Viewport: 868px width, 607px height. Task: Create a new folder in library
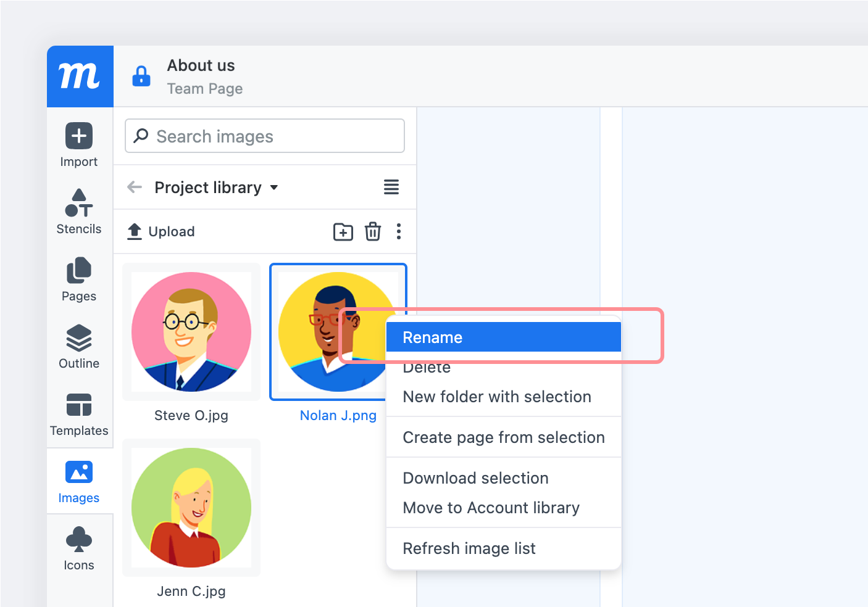343,231
